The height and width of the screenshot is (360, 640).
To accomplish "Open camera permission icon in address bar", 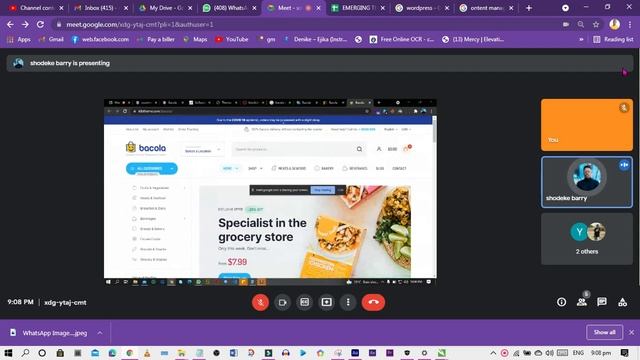I will (x=566, y=24).
